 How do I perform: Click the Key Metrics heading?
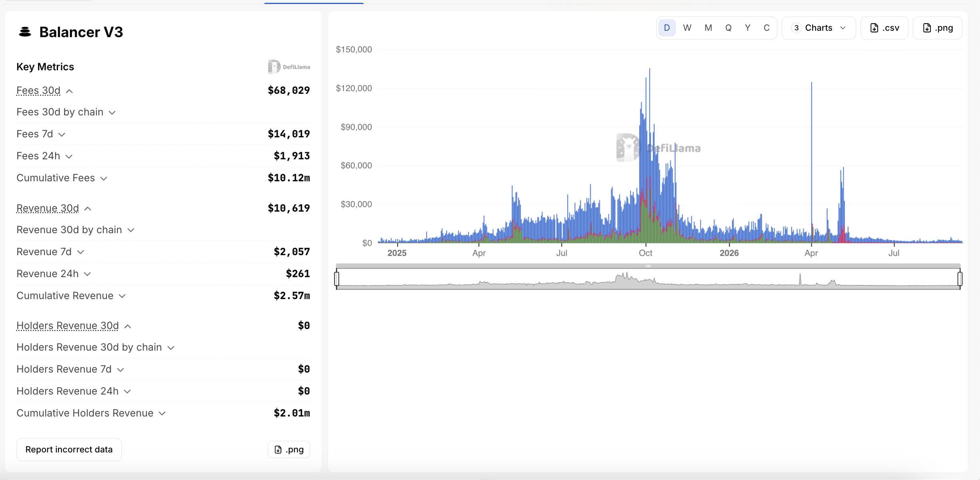(x=45, y=67)
